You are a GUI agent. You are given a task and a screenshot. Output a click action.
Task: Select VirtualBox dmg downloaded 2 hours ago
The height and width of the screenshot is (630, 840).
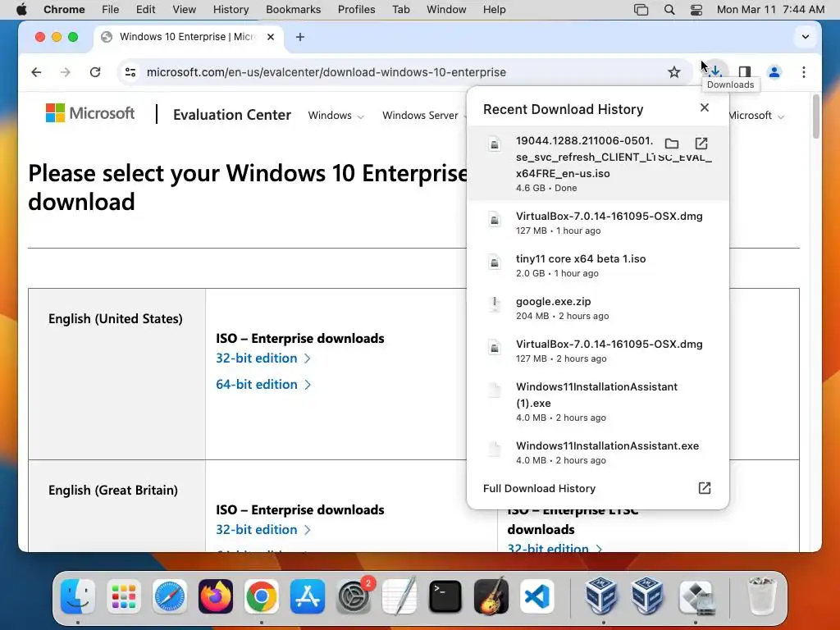pos(597,351)
